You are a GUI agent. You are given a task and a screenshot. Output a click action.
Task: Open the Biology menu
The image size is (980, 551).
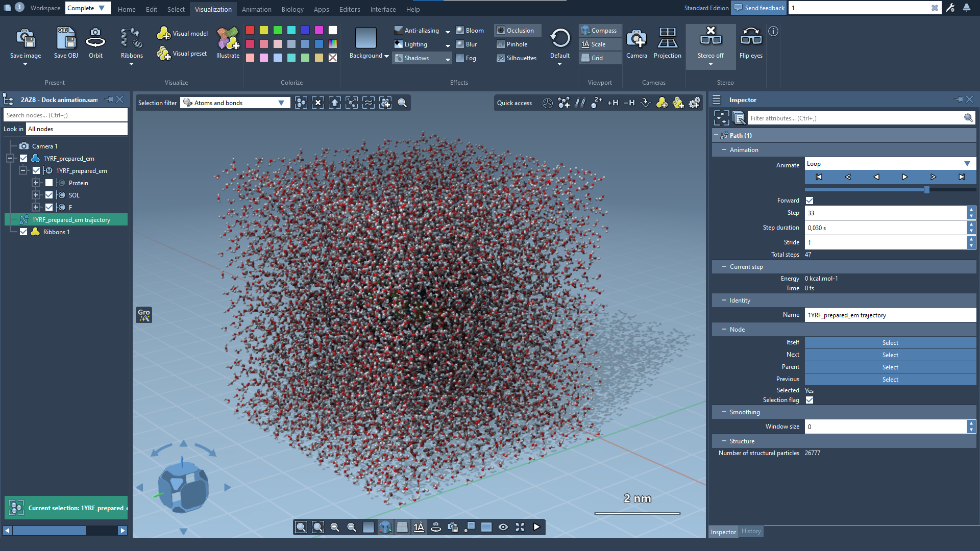click(x=292, y=9)
